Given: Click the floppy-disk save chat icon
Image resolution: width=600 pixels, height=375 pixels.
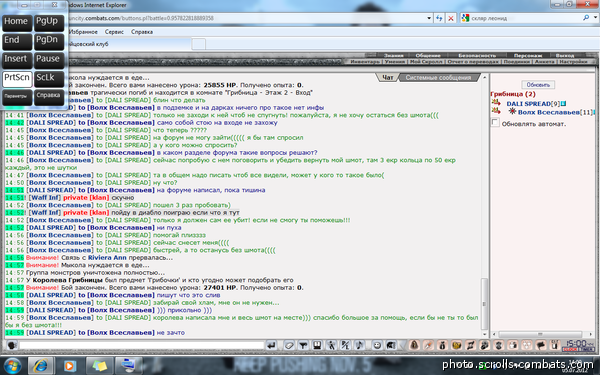Looking at the screenshot, I should pyautogui.click(x=317, y=346).
